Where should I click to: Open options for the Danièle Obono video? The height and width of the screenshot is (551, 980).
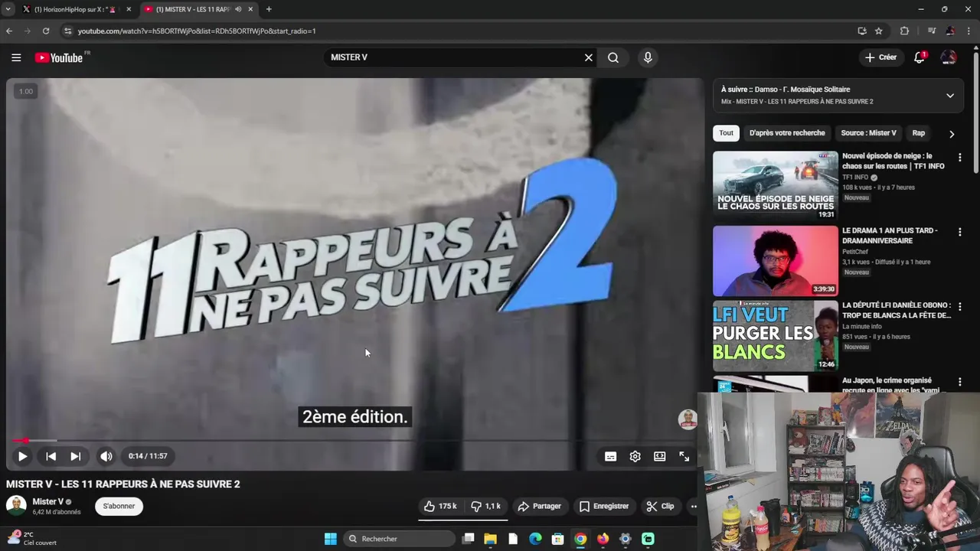pos(959,307)
